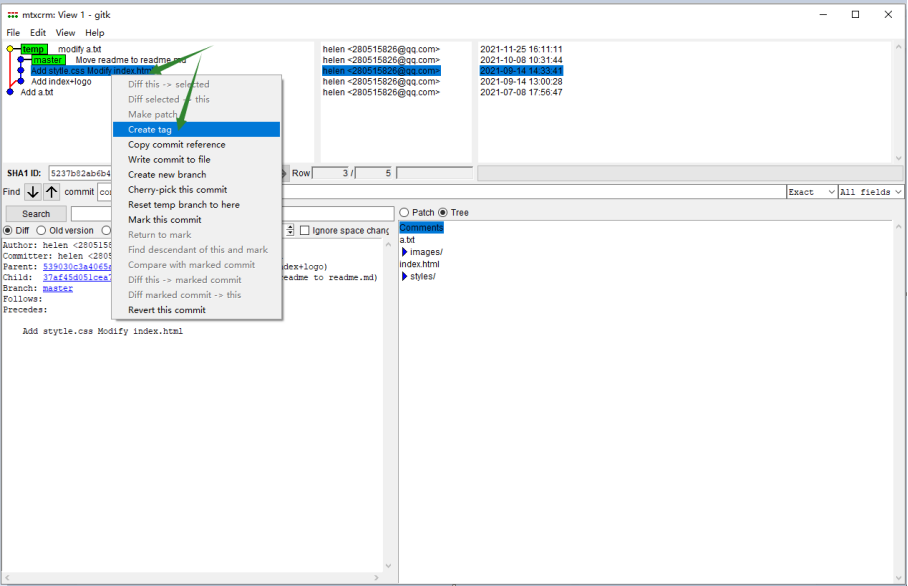Viewport: 908px width, 586px height.
Task: Select the Patch radio button
Action: (404, 213)
